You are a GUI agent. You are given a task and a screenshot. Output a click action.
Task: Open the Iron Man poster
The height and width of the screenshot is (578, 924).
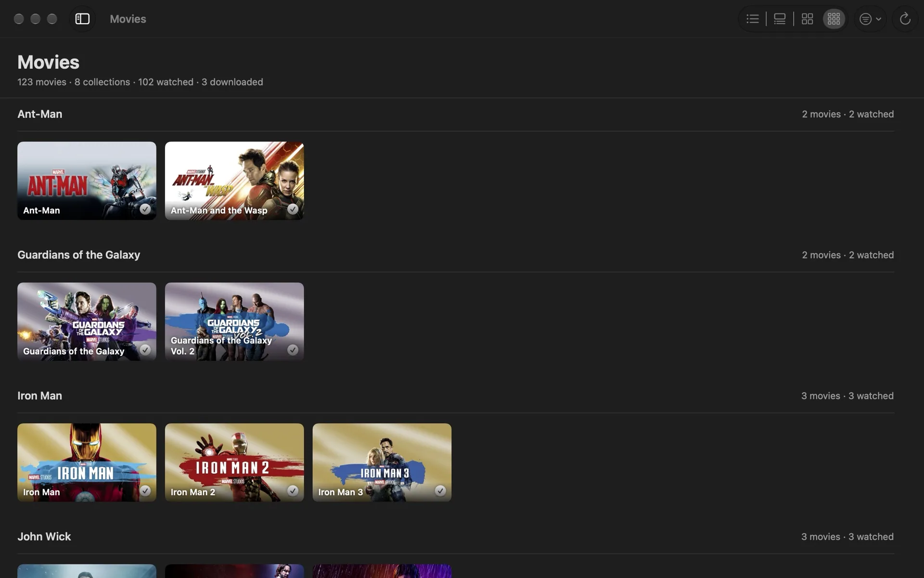coord(87,462)
